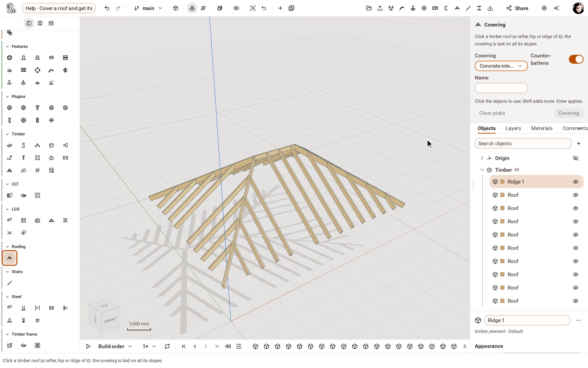Image resolution: width=588 pixels, height=368 pixels.
Task: Toggle the Counter-battens switch
Action: (x=576, y=59)
